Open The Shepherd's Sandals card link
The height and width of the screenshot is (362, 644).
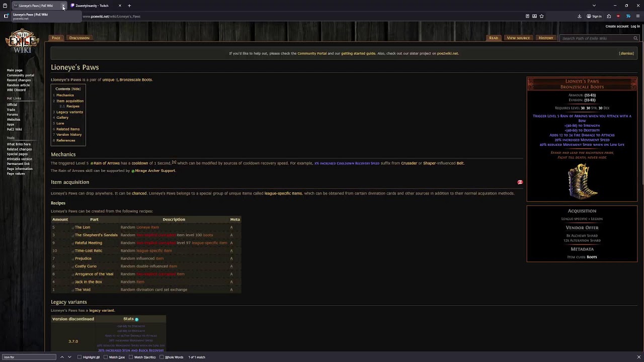(x=96, y=235)
